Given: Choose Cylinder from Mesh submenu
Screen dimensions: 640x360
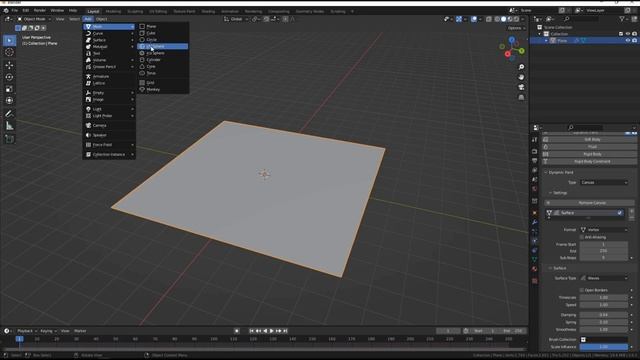Looking at the screenshot, I should click(x=163, y=60).
